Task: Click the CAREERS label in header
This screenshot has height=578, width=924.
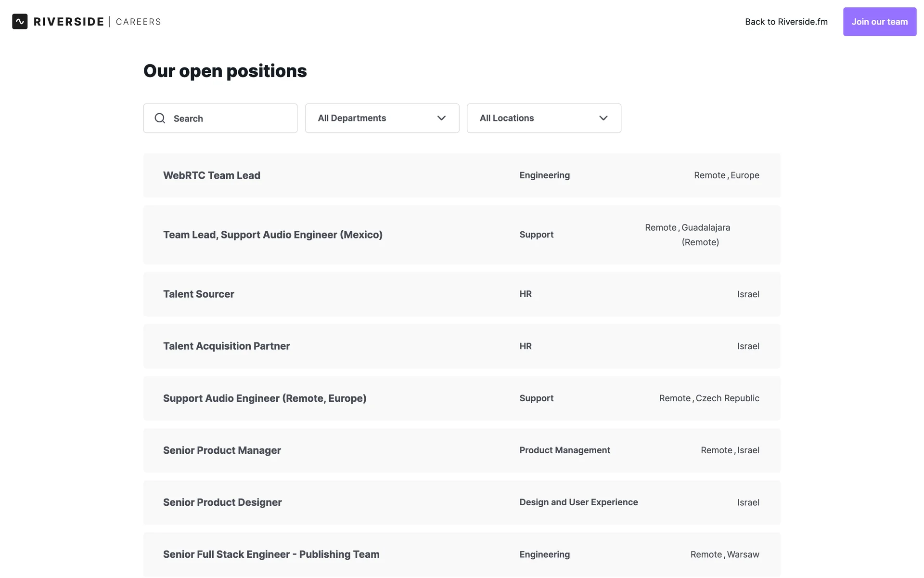Action: [138, 22]
